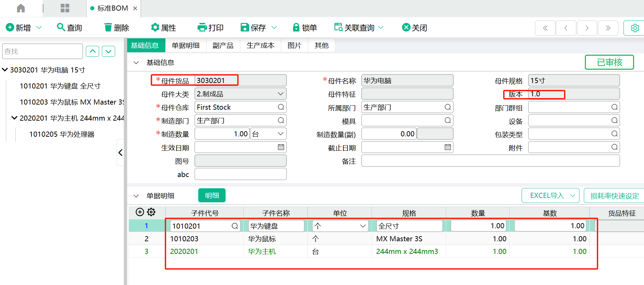Click the 删除 delete button

117,28
